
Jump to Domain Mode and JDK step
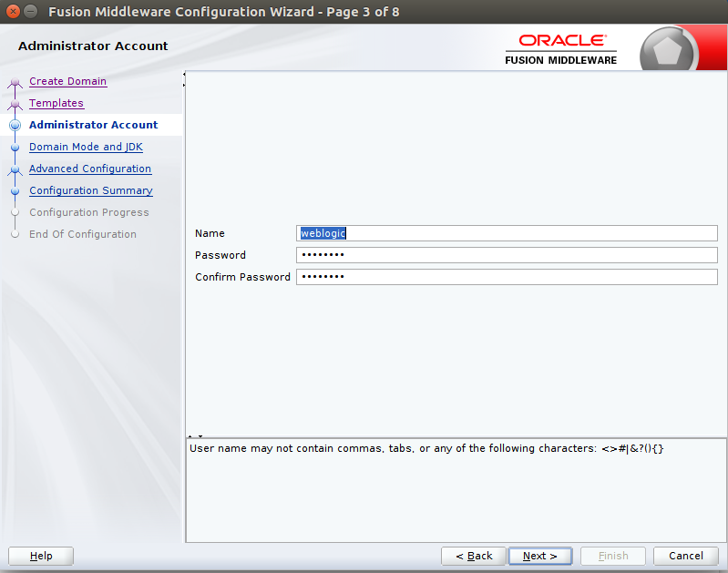click(86, 147)
